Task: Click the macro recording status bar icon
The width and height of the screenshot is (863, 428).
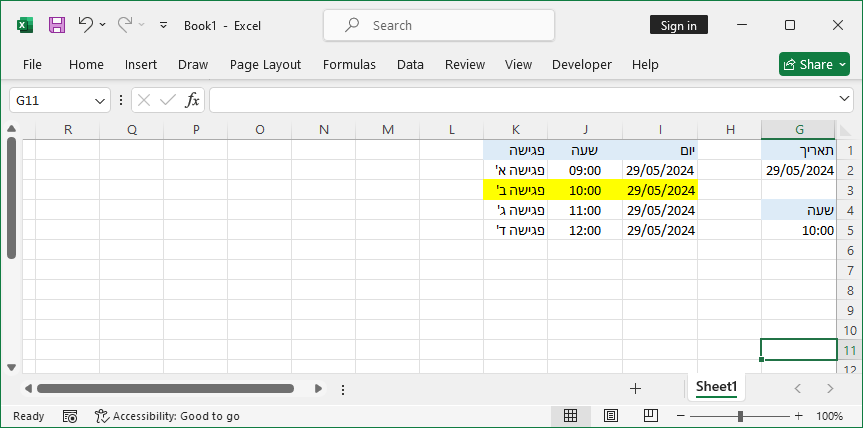Action: 70,416
